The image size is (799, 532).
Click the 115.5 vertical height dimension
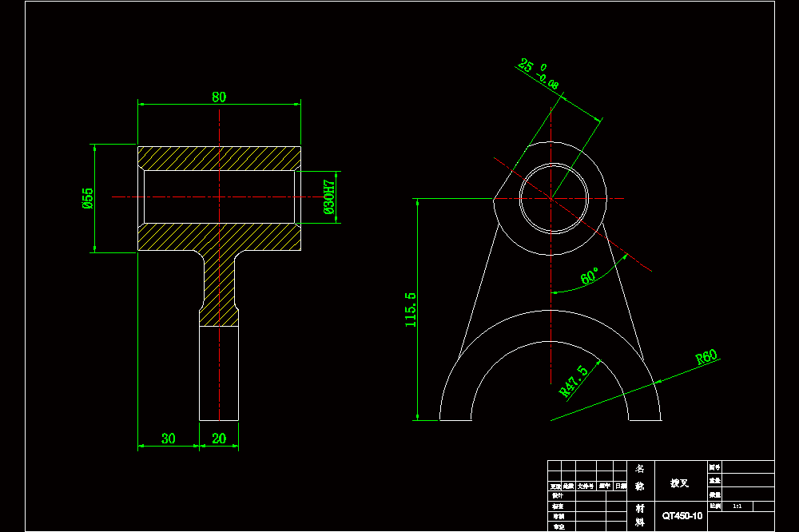[410, 309]
